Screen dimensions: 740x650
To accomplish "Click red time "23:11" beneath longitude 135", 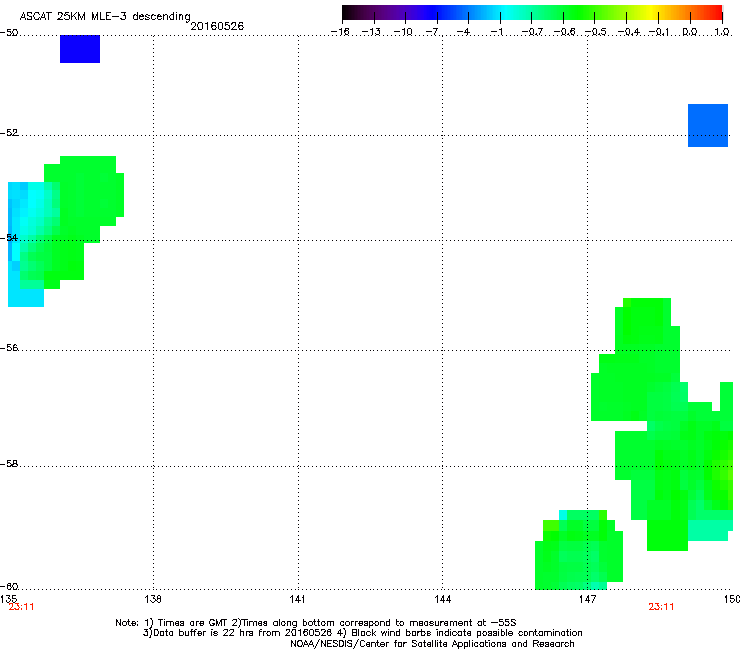I will pos(21,607).
